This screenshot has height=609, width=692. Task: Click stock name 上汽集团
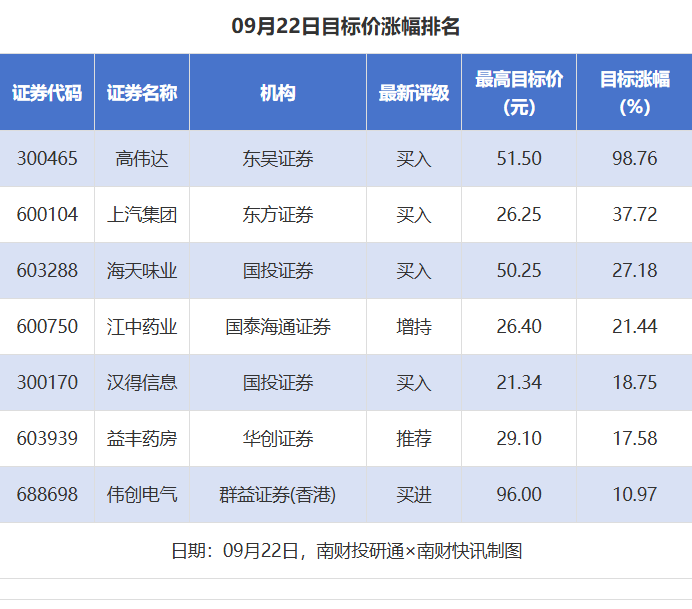tap(142, 215)
